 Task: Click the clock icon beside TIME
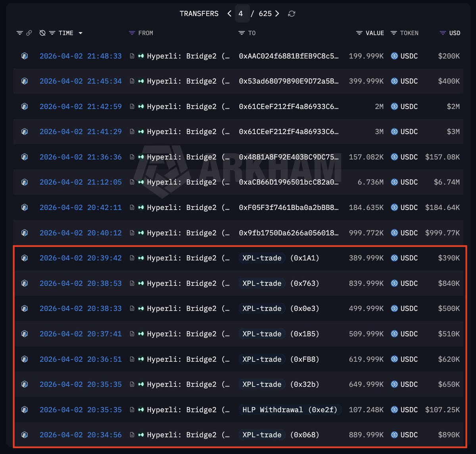coord(42,33)
